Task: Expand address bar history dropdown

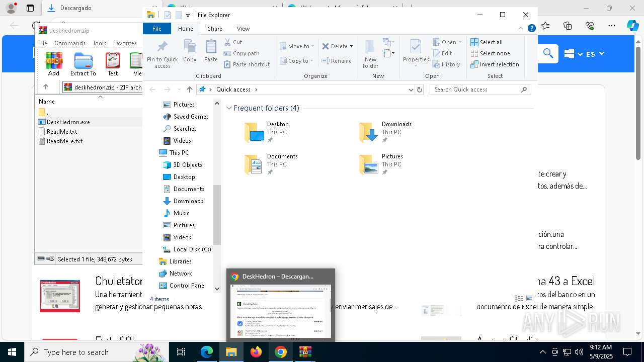Action: tap(411, 89)
